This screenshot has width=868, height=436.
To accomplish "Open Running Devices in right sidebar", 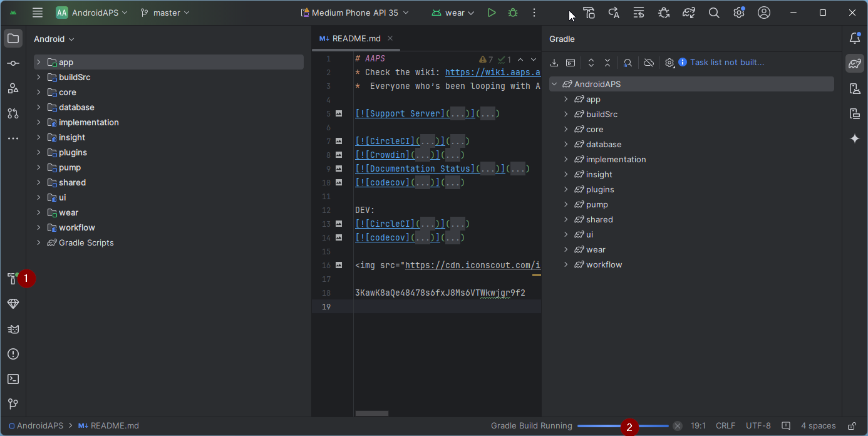I will tap(855, 113).
